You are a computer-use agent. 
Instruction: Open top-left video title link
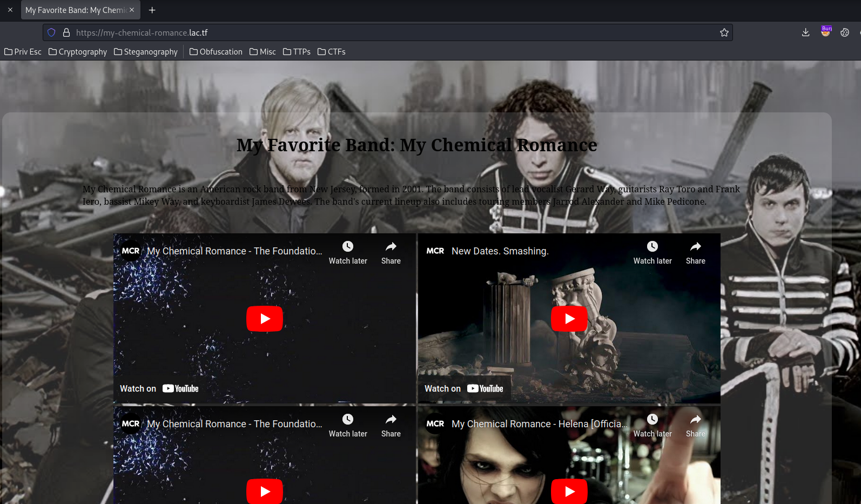coord(234,251)
